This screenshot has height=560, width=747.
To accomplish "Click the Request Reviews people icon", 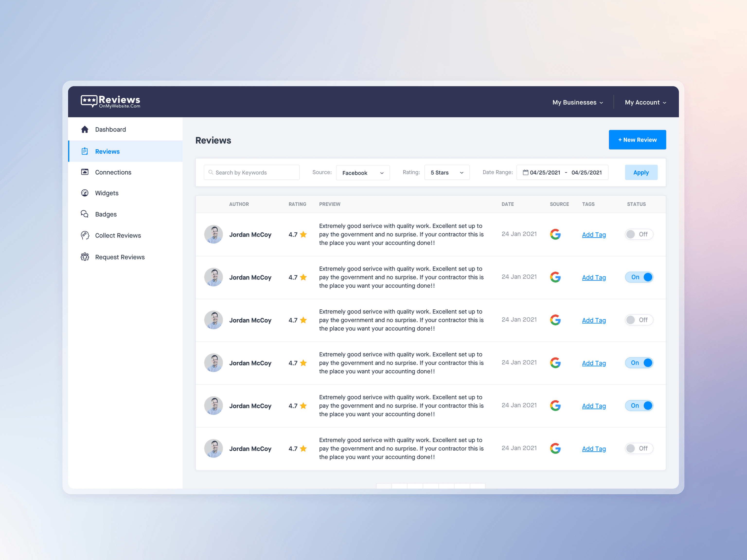I will [x=85, y=257].
